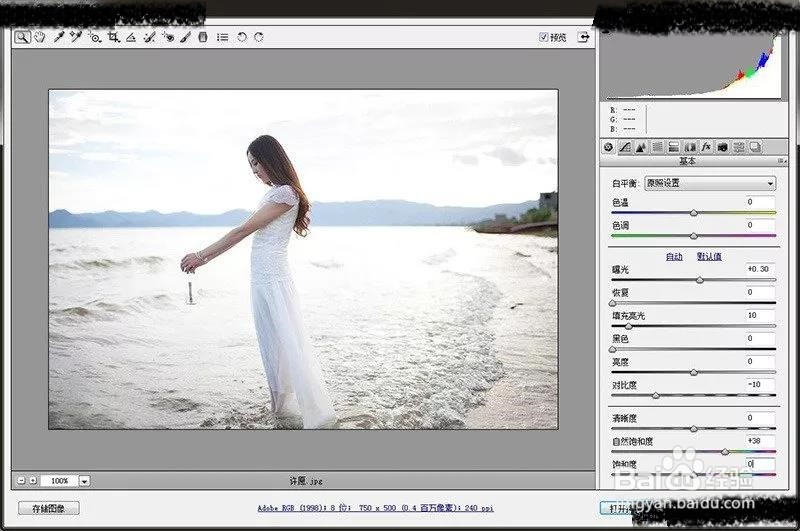Image resolution: width=800 pixels, height=531 pixels.
Task: Switch to the HSL / Grayscale panel tab
Action: 658,147
